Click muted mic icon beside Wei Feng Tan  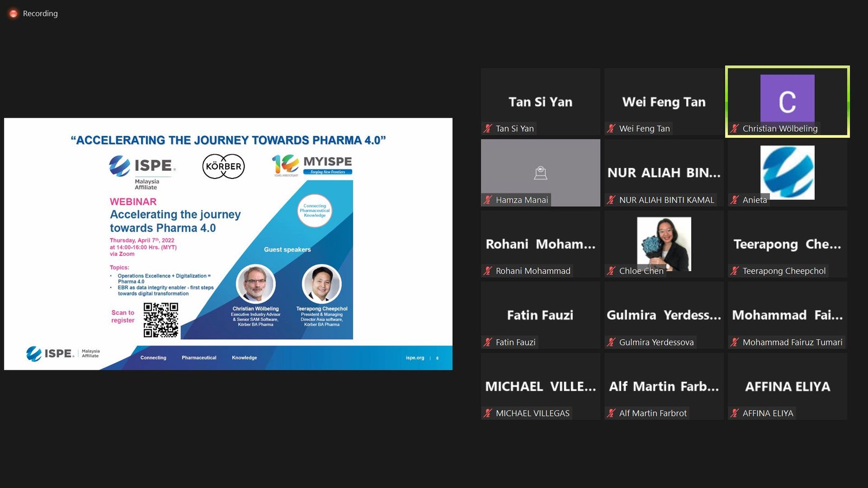coord(611,129)
